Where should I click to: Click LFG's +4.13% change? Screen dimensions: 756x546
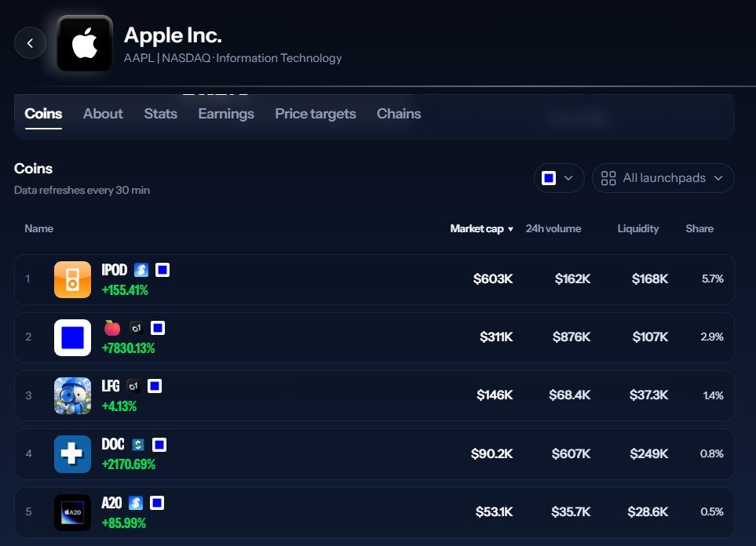pyautogui.click(x=119, y=406)
